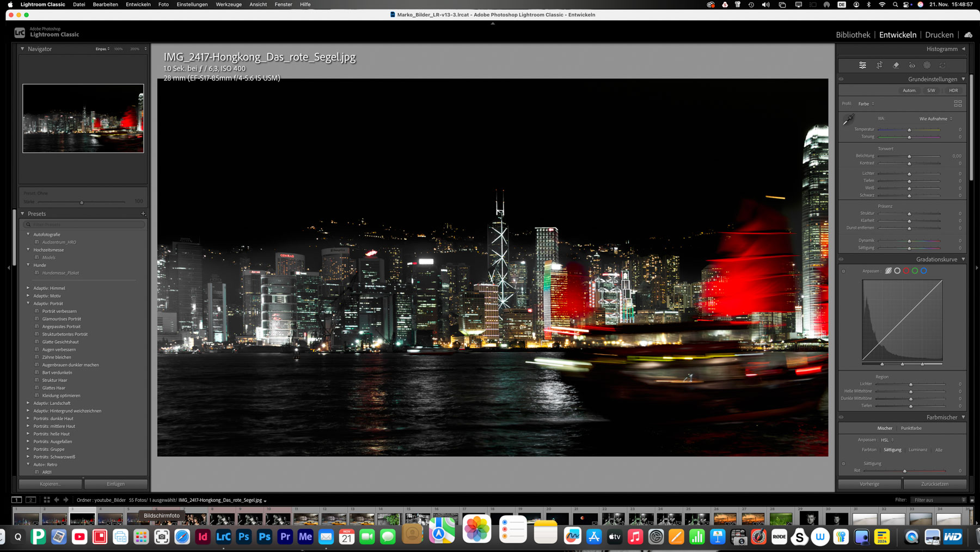Click the plus icon in Presets panel
Viewport: 980px width, 552px height.
pyautogui.click(x=143, y=214)
